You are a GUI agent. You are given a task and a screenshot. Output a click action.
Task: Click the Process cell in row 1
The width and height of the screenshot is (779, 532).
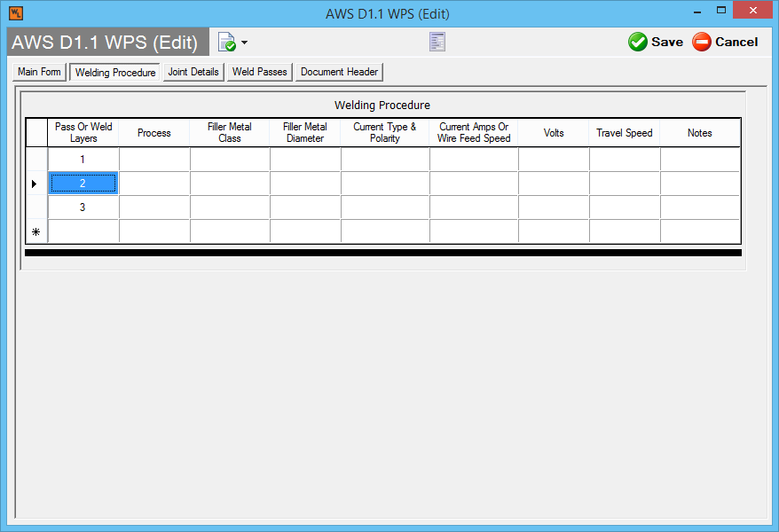[154, 160]
